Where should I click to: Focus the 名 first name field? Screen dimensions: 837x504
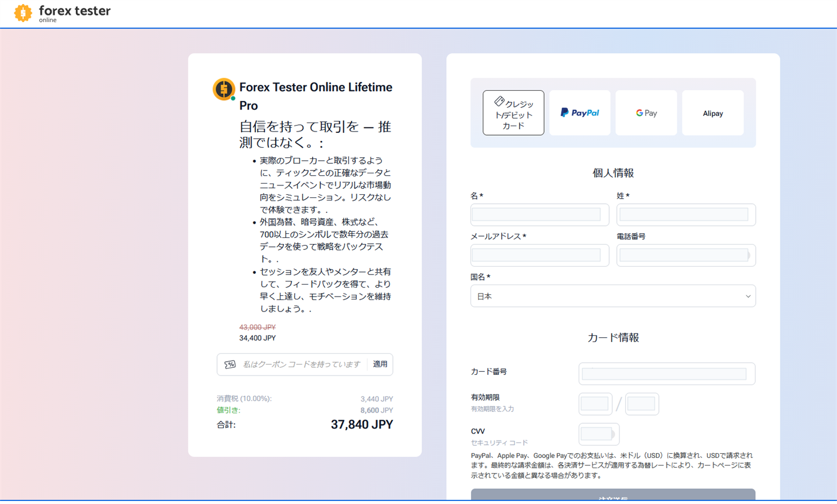point(540,215)
